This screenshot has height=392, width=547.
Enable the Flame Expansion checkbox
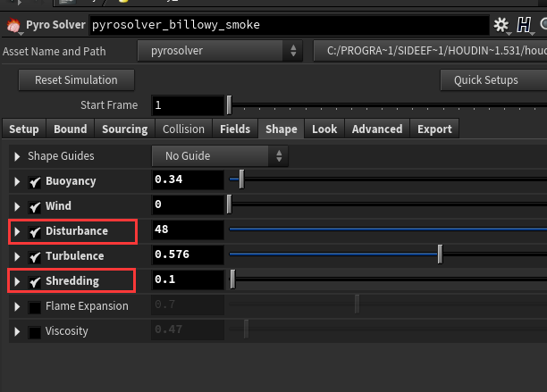coord(35,307)
